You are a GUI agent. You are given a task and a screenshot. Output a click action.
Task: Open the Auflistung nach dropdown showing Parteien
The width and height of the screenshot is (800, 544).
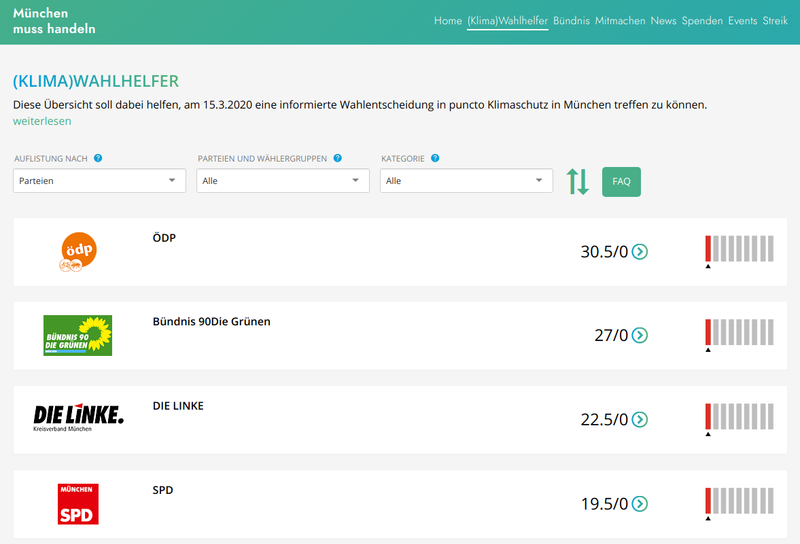(x=99, y=181)
